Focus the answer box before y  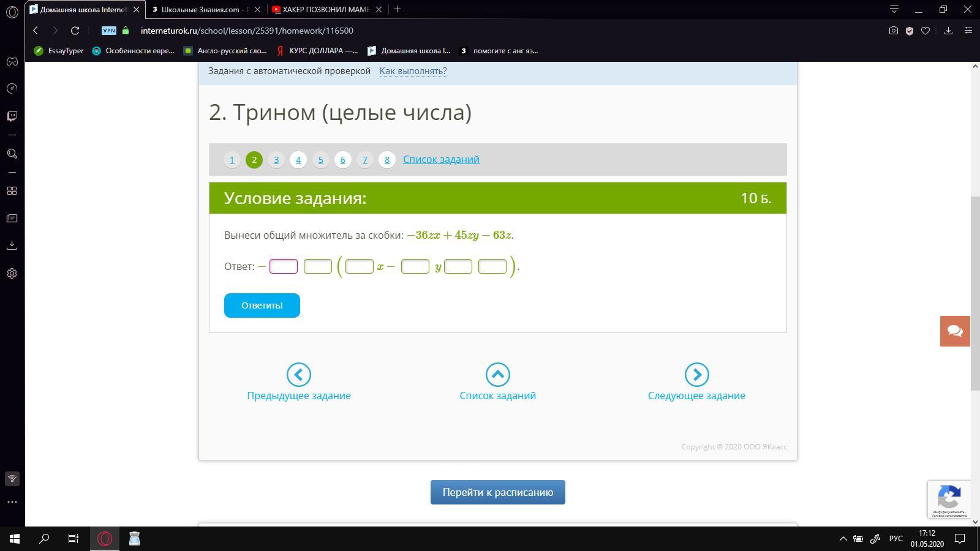pyautogui.click(x=415, y=266)
